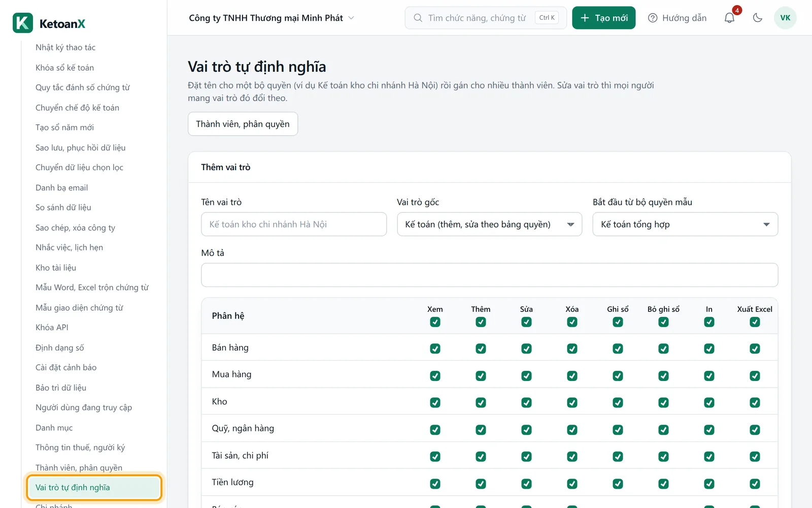Open the Bắt đầu từ bộ quyền mẫu dropdown

pos(685,224)
